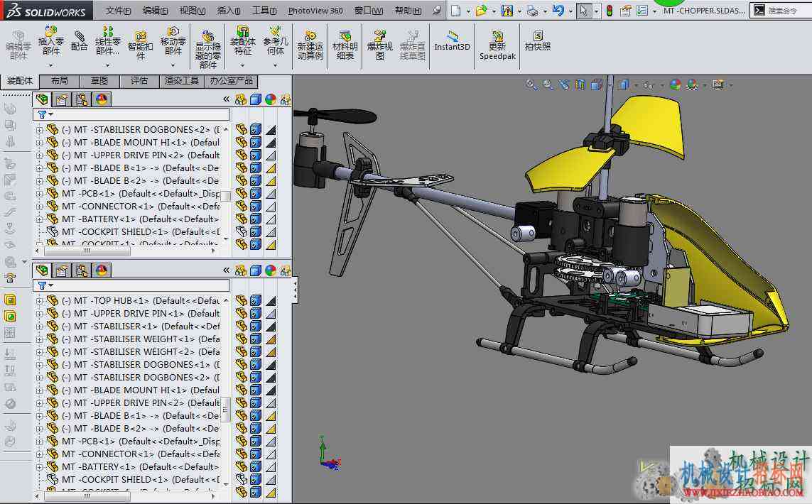Switch to the 评估 (Evaluate) tab
The image size is (812, 504).
click(139, 81)
